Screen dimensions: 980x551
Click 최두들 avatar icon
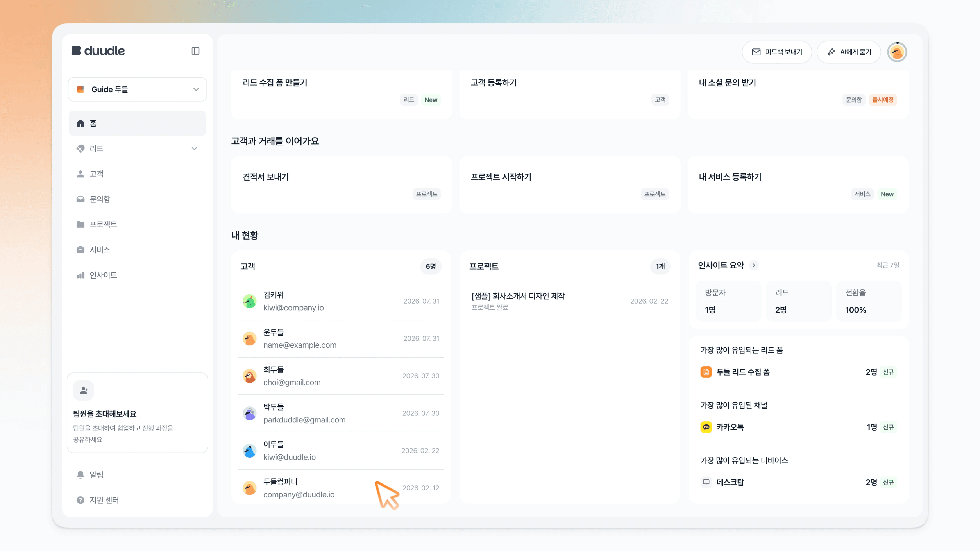(x=250, y=376)
